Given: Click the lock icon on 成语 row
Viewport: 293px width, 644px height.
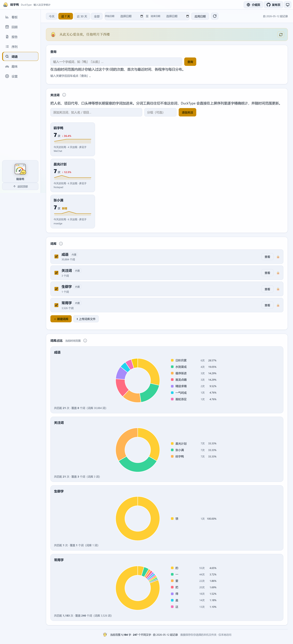Looking at the screenshot, I should coord(278,257).
